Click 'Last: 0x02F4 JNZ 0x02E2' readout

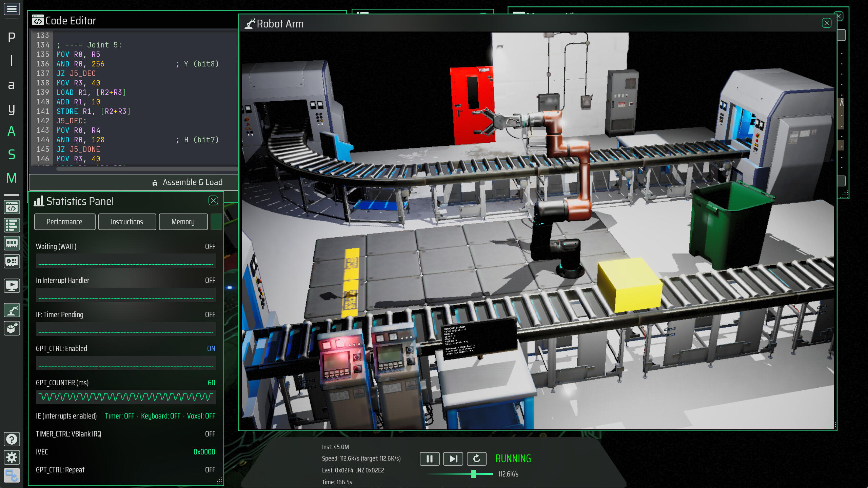(353, 470)
